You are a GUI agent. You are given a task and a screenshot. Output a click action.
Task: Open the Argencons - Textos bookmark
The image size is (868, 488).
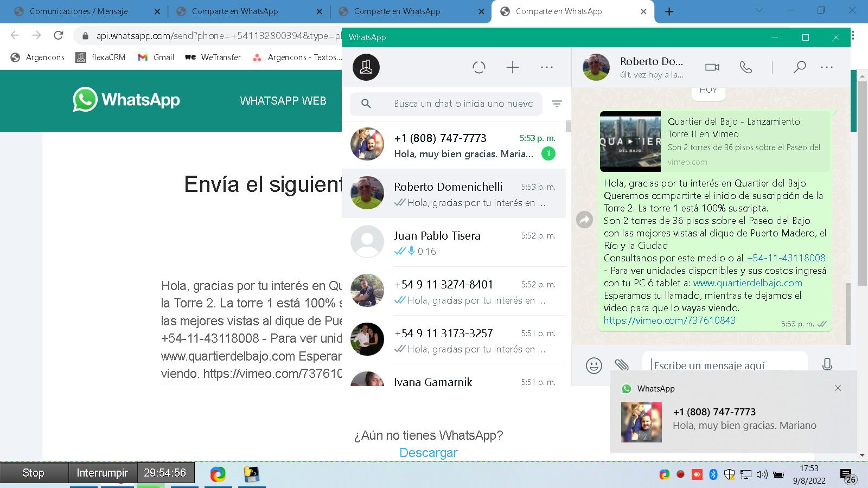pos(297,57)
